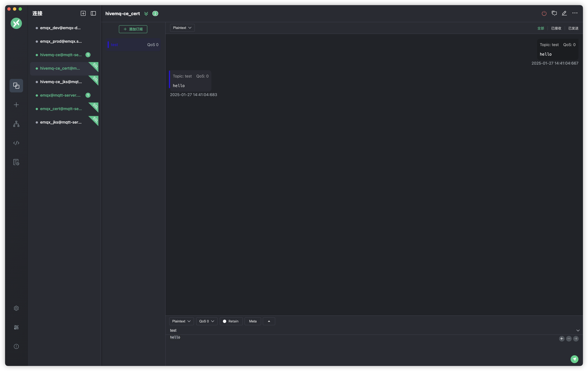Click the received hello message bubble
This screenshot has height=371, width=588.
point(190,81)
